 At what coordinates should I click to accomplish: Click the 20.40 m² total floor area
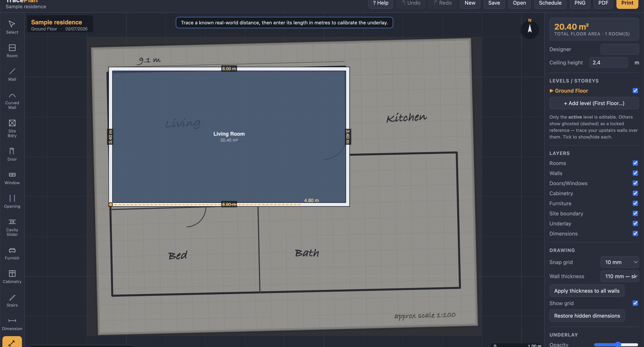point(571,27)
